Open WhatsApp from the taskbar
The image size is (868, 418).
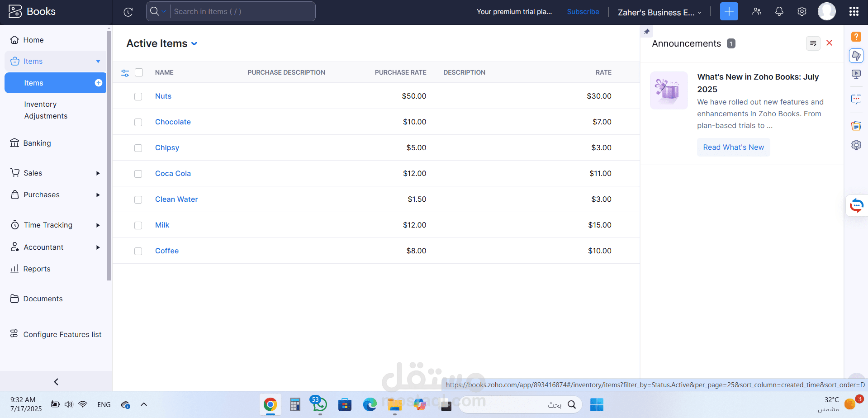coord(320,404)
